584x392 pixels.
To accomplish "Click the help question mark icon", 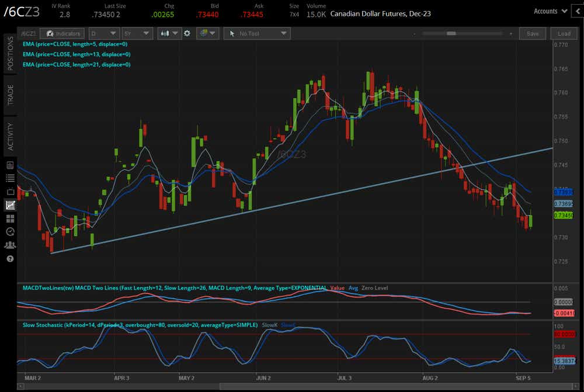I will (10, 258).
